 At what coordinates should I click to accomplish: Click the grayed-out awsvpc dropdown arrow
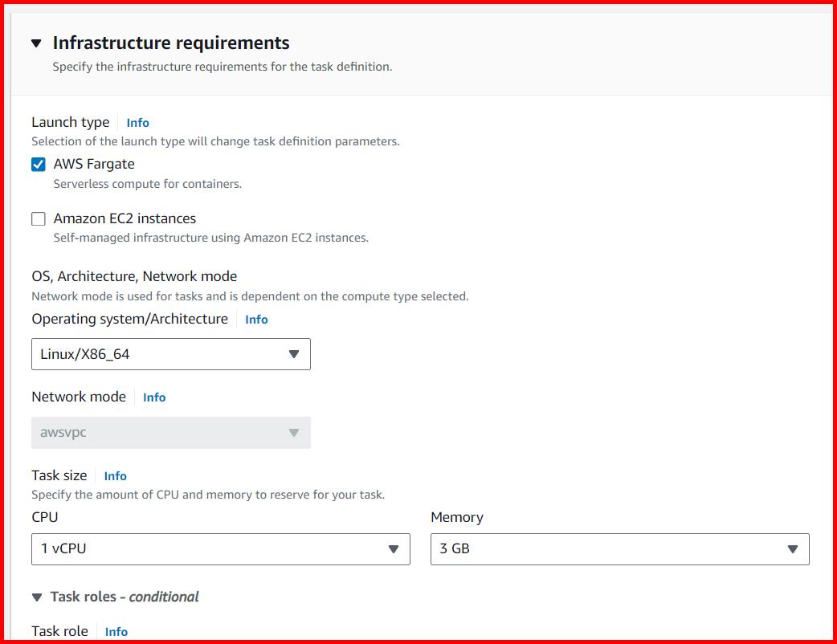295,432
